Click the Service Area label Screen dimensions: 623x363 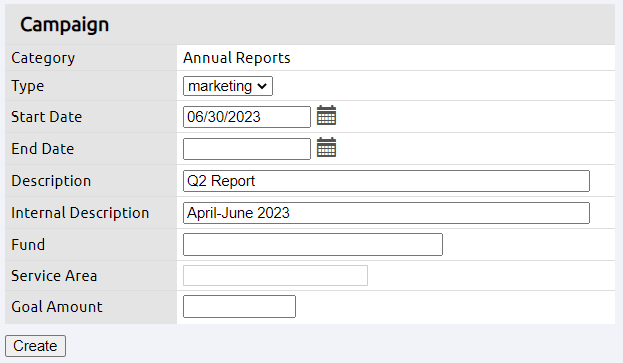click(x=54, y=276)
